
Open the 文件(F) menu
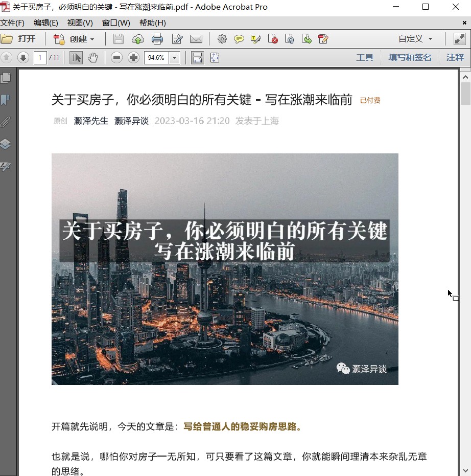pos(12,23)
